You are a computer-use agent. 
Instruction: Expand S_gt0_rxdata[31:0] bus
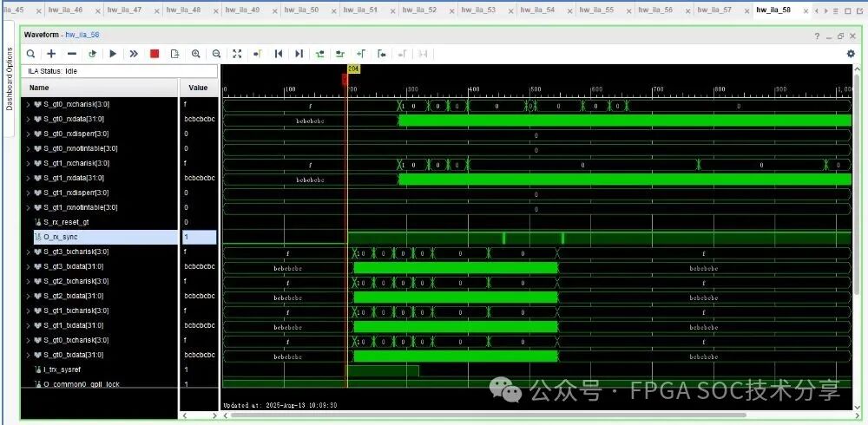(x=29, y=119)
